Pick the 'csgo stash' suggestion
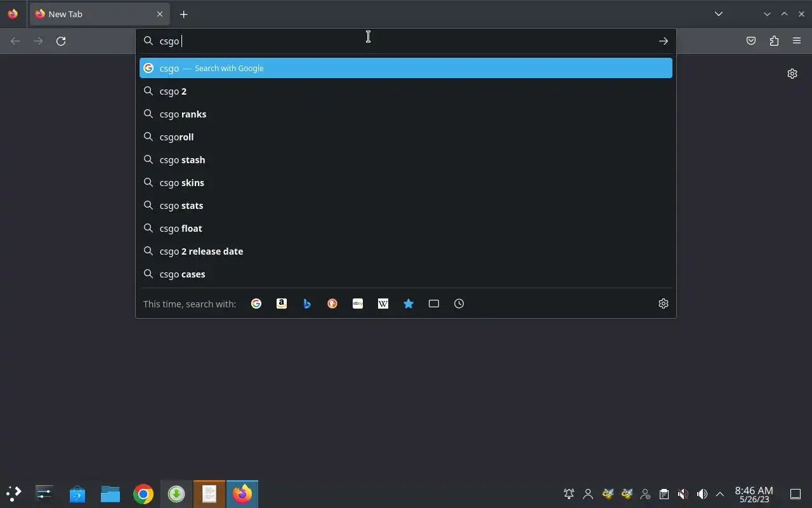The image size is (812, 508). [406, 159]
